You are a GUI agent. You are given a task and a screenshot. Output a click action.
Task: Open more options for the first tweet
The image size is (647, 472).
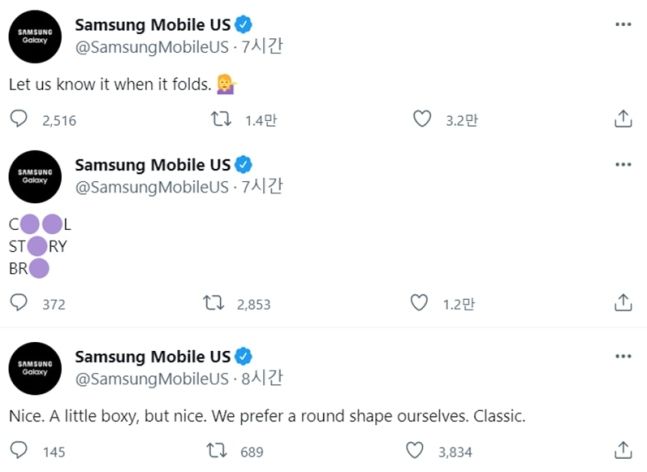(622, 21)
